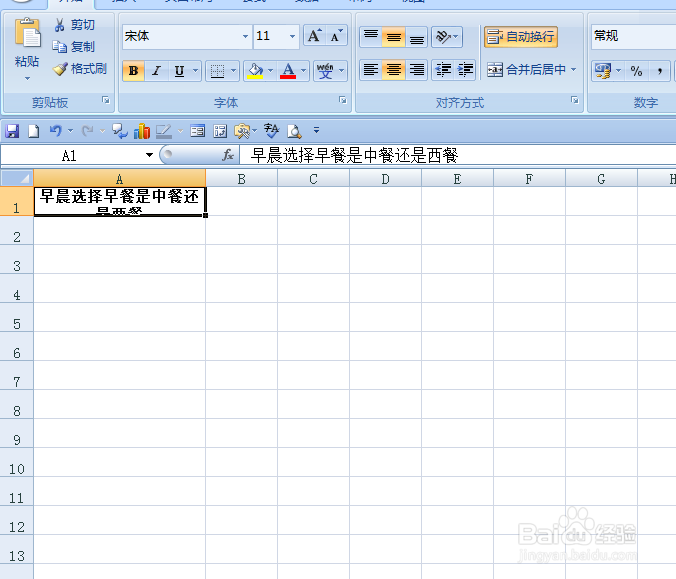Undo the last action

(x=55, y=131)
